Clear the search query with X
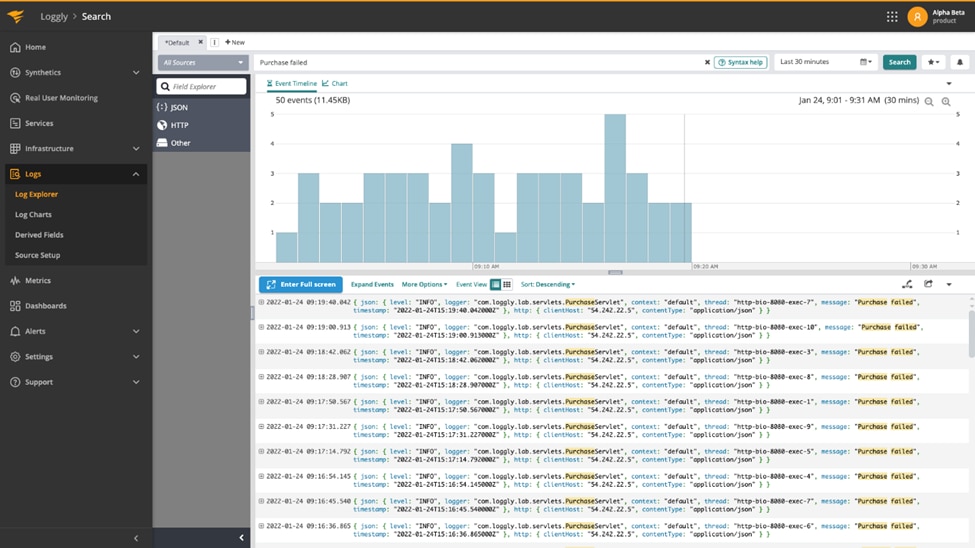Viewport: 975px width, 548px height. (x=707, y=62)
